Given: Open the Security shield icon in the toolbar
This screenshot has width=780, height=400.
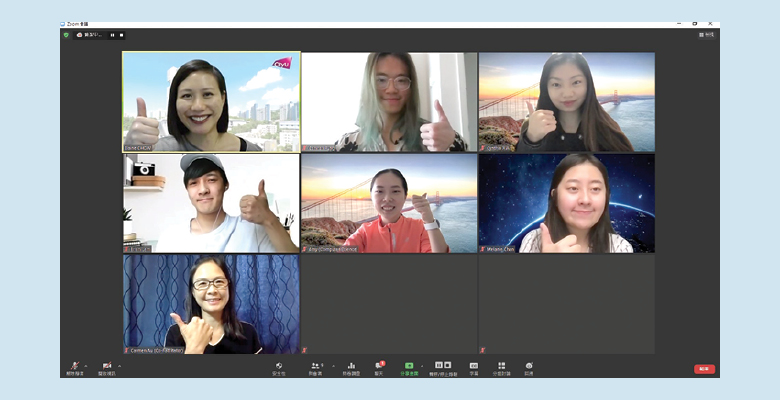Looking at the screenshot, I should pos(279,366).
